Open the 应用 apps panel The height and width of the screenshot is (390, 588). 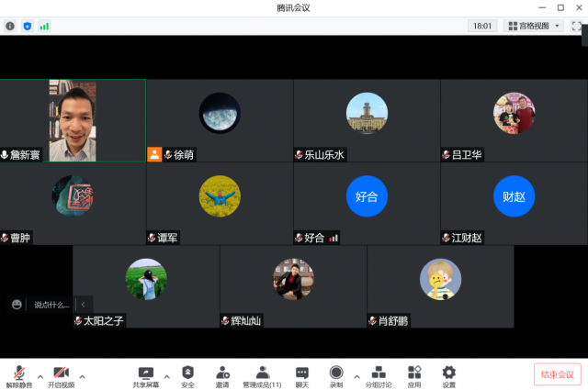coord(414,374)
